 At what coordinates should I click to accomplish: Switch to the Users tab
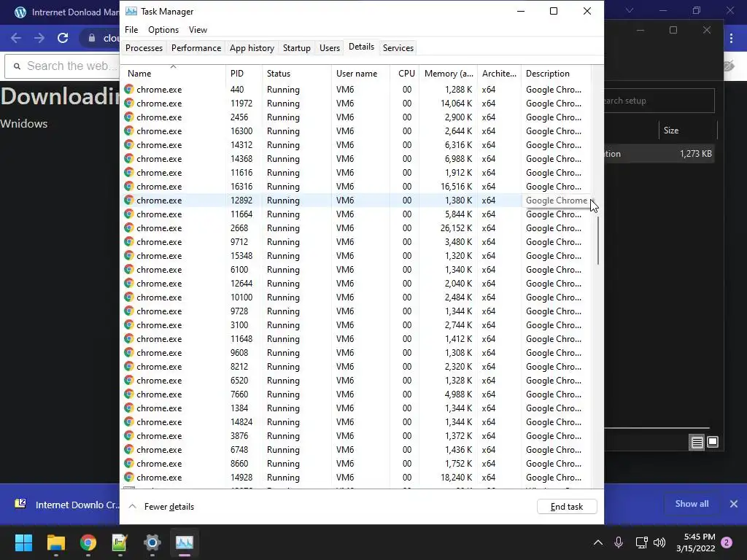click(x=330, y=47)
